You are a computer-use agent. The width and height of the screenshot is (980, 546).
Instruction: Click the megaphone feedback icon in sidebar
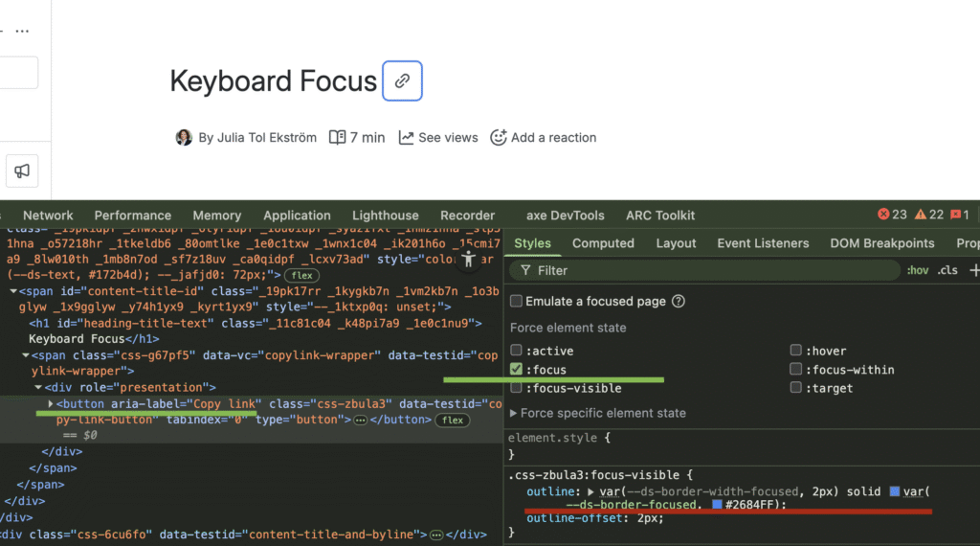point(21,171)
